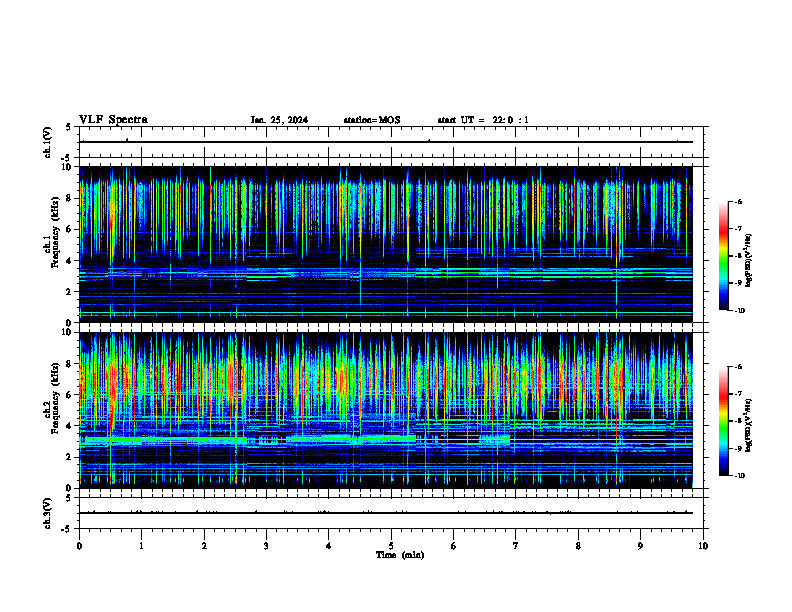Click the time axis tick label "3"
Screen dimensions: 792x612
266,546
